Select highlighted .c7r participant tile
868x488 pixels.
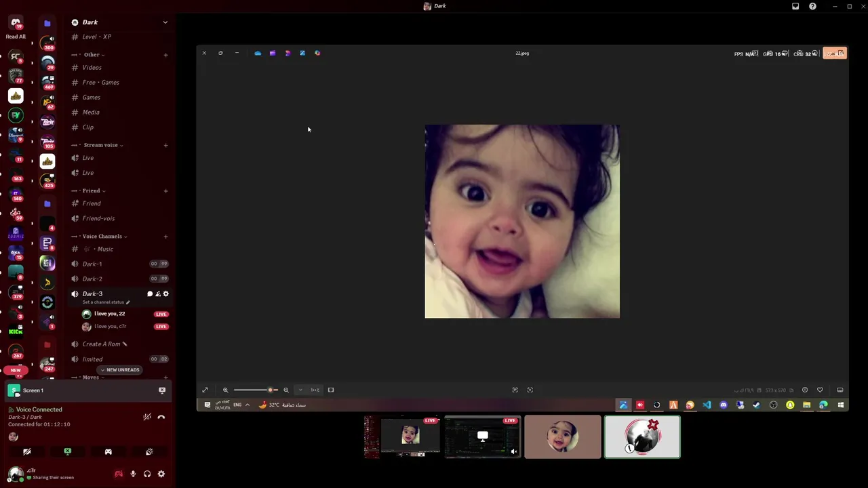[x=642, y=437]
